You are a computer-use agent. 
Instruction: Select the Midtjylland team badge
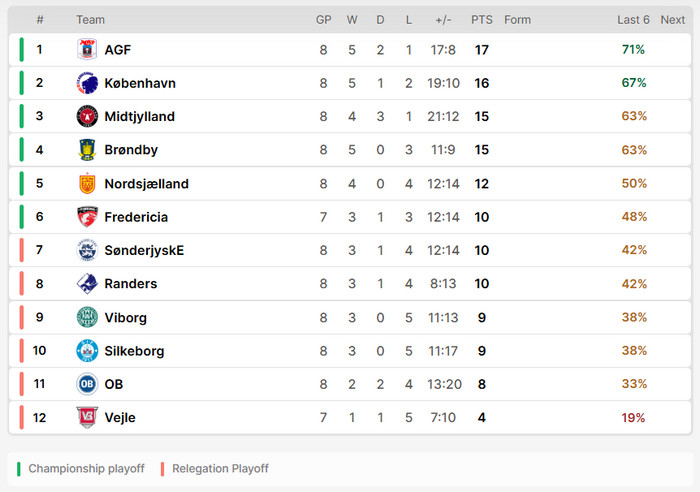[87, 117]
